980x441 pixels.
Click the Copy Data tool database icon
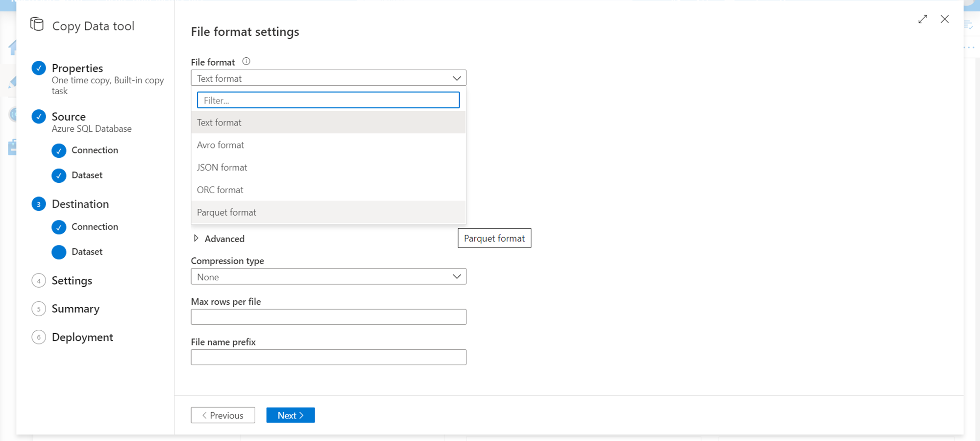37,24
